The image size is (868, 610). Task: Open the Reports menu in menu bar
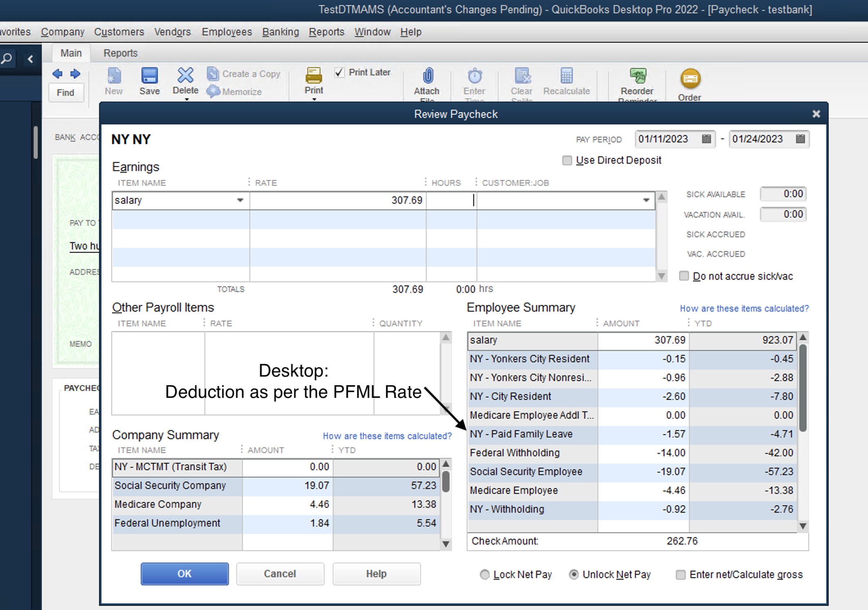coord(327,32)
